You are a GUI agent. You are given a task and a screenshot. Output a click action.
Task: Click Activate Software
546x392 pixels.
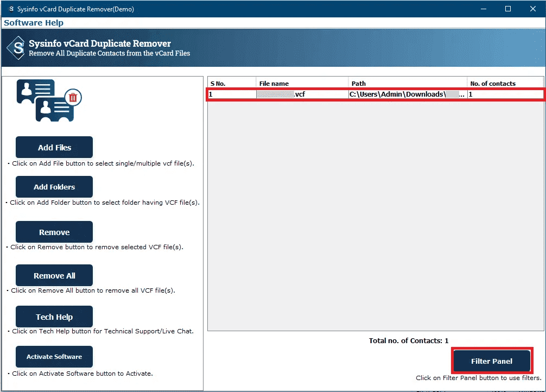tap(54, 357)
